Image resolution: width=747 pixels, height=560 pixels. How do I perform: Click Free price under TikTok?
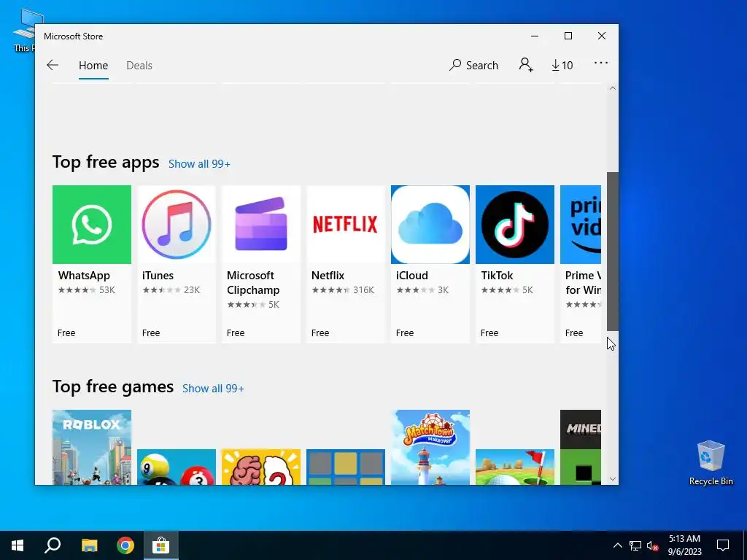point(489,332)
